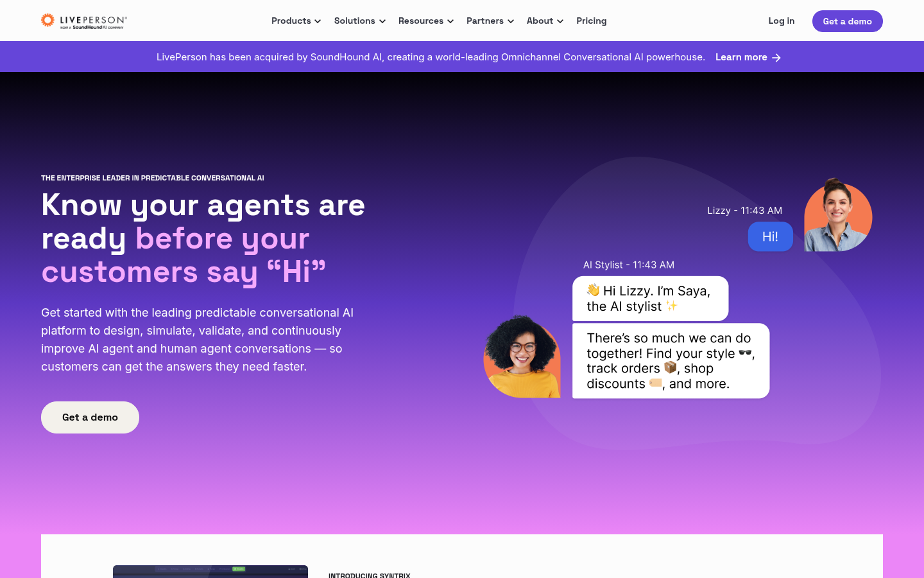This screenshot has width=924, height=578.
Task: Click the arrow icon beside Learn more
Action: 776,58
